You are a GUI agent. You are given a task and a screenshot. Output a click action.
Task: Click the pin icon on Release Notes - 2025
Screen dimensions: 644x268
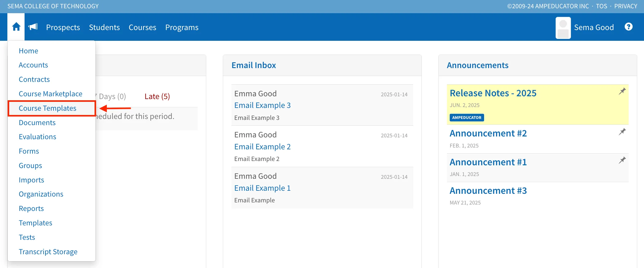point(622,91)
